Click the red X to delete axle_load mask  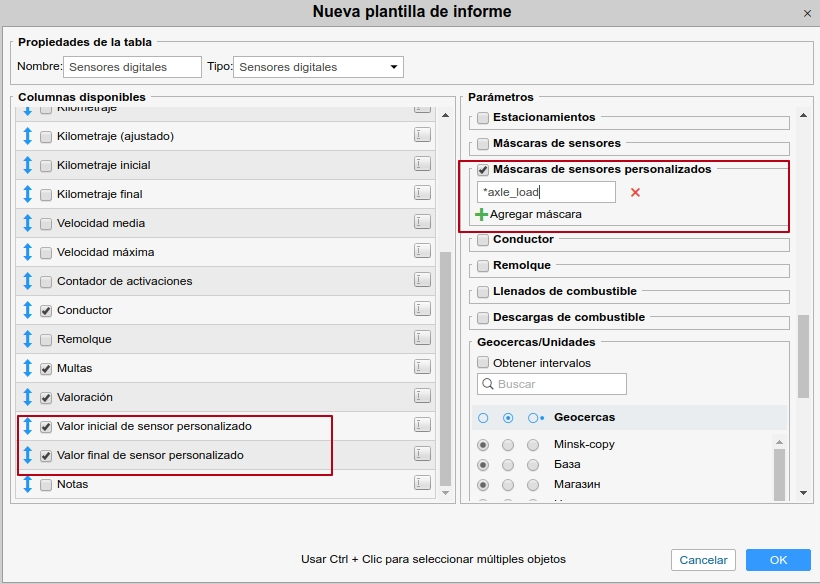(x=635, y=192)
